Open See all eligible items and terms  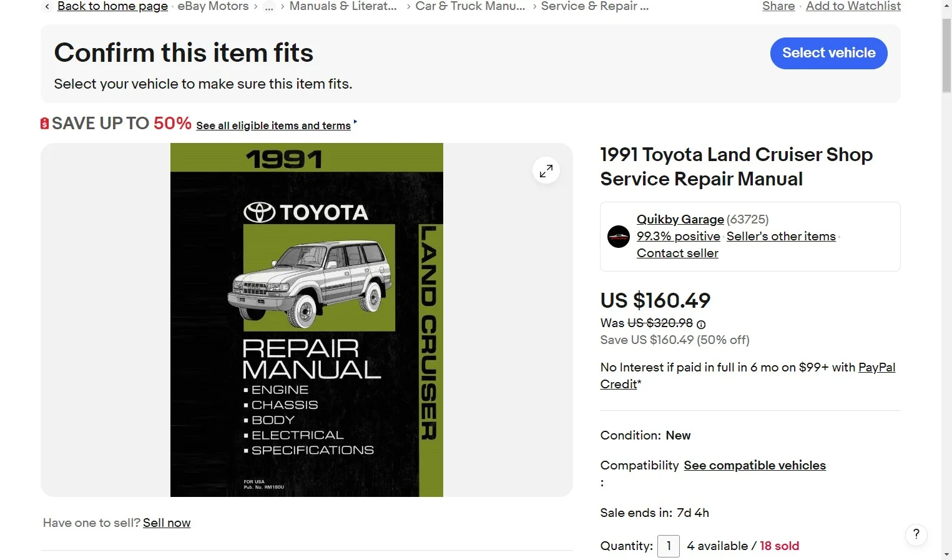click(273, 125)
